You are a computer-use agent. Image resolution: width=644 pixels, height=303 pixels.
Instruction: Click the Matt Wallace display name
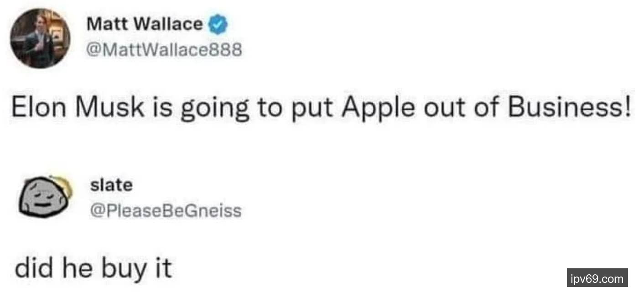click(x=145, y=24)
